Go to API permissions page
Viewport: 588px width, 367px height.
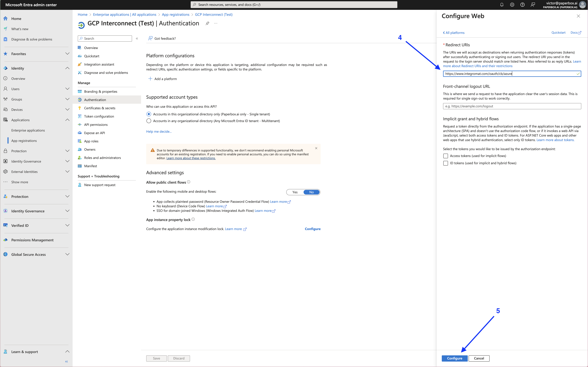pos(96,125)
